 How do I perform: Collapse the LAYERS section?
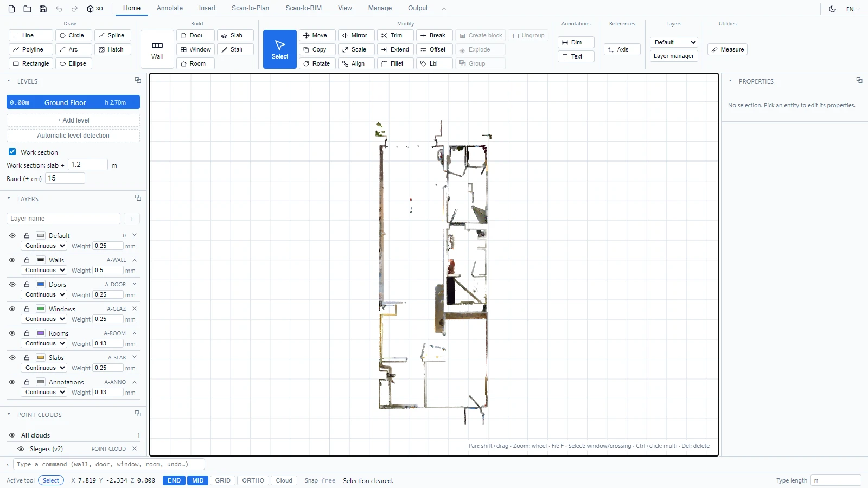coord(9,198)
